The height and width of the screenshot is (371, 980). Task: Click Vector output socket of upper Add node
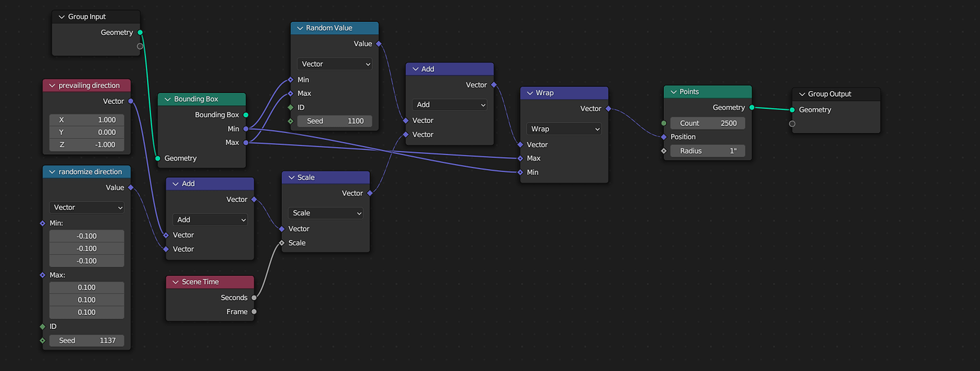tap(494, 85)
